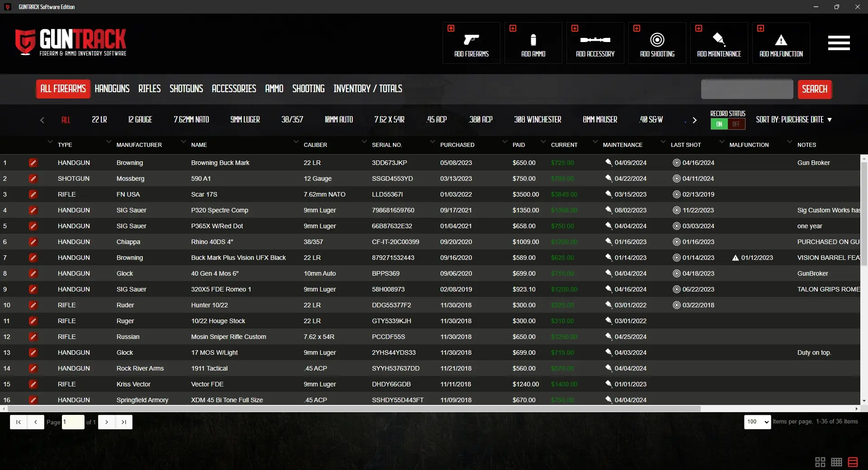Go to the next page
The width and height of the screenshot is (868, 470).
107,422
